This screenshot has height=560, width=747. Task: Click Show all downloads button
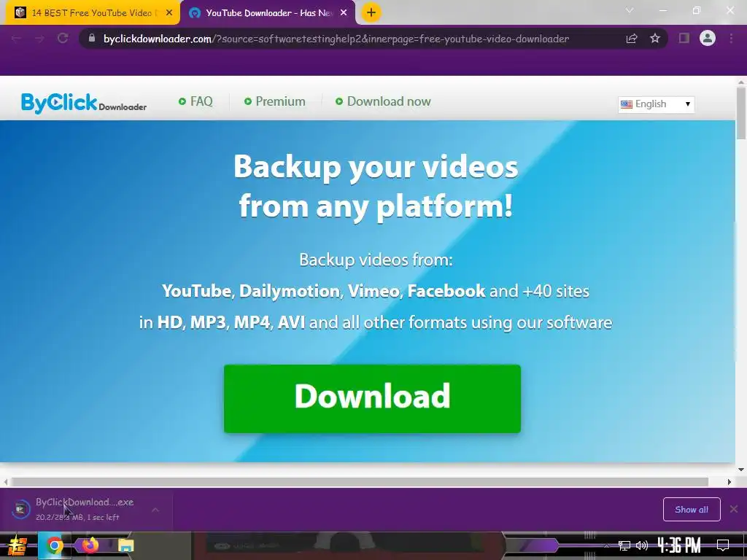(692, 510)
